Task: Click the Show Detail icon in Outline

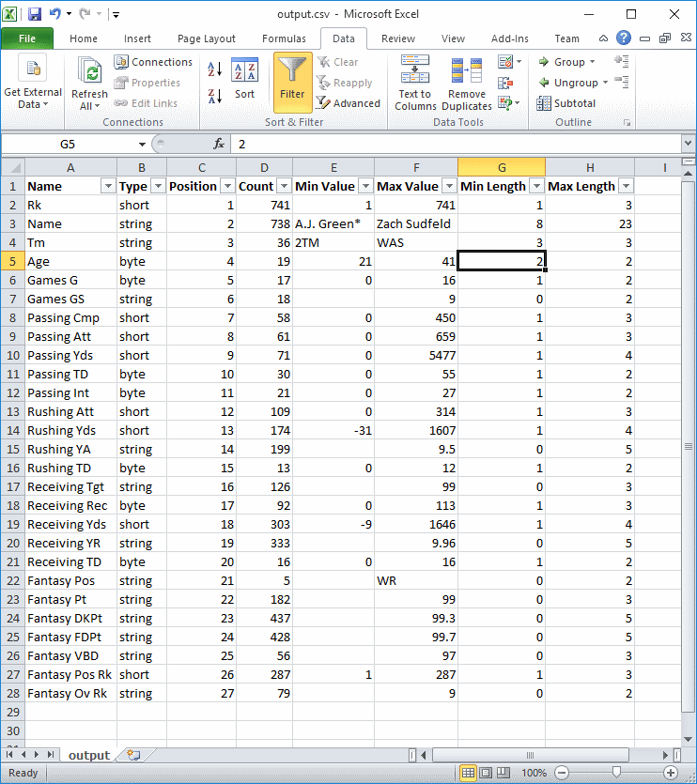Action: (x=622, y=61)
